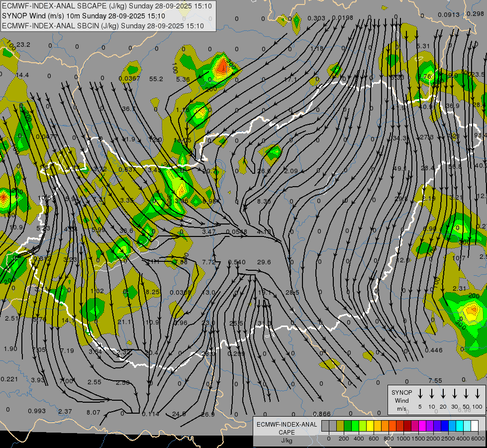Click the map value 0.0913

click(449, 14)
